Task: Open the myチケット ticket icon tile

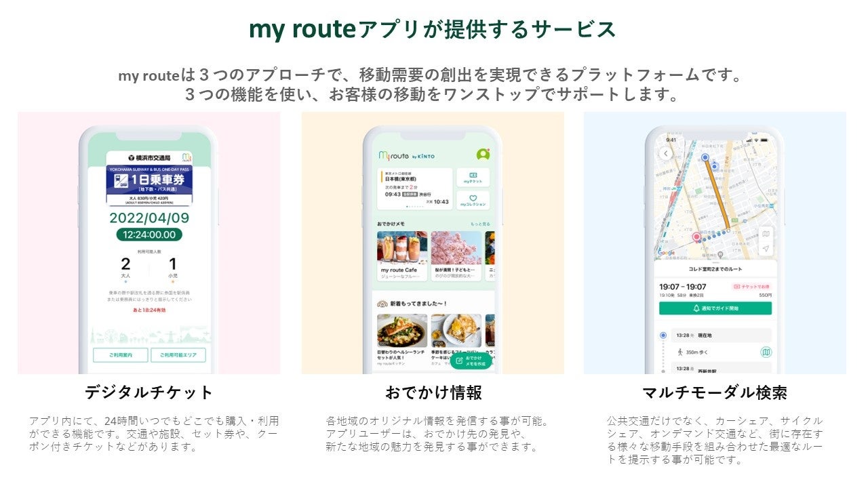Action: [473, 178]
